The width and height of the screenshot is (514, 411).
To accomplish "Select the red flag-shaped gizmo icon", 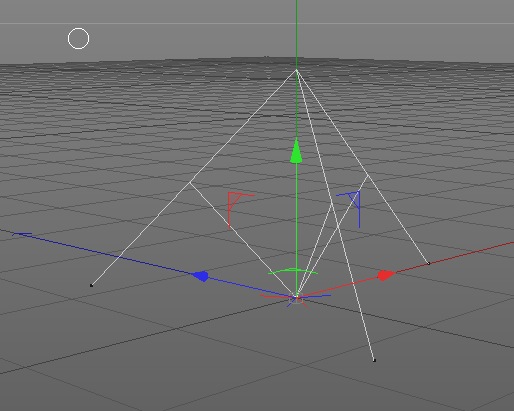I will pos(241,210).
